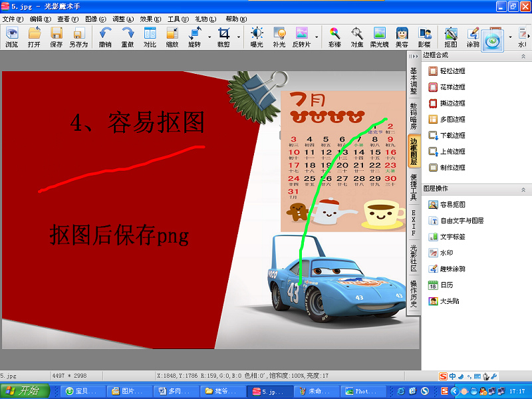Image resolution: width=532 pixels, height=399 pixels.
Task: Apply the 柔光镜 soft focus filter
Action: coord(379,37)
